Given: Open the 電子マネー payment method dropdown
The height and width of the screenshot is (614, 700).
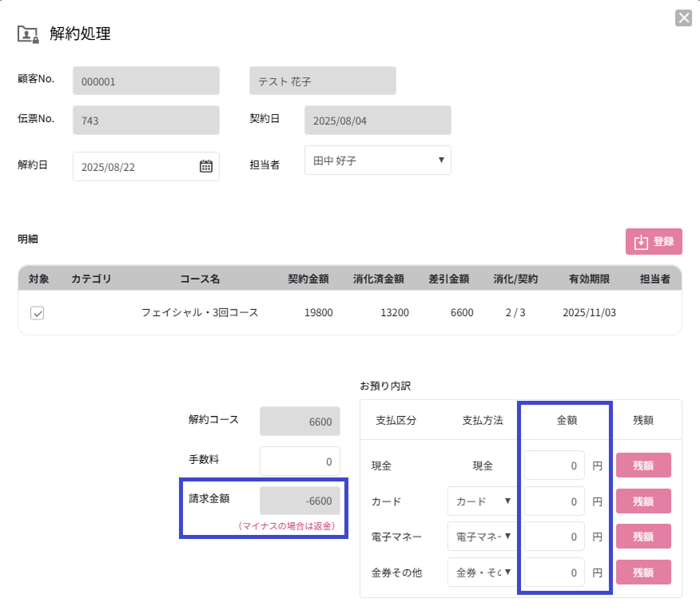Looking at the screenshot, I should pyautogui.click(x=483, y=537).
